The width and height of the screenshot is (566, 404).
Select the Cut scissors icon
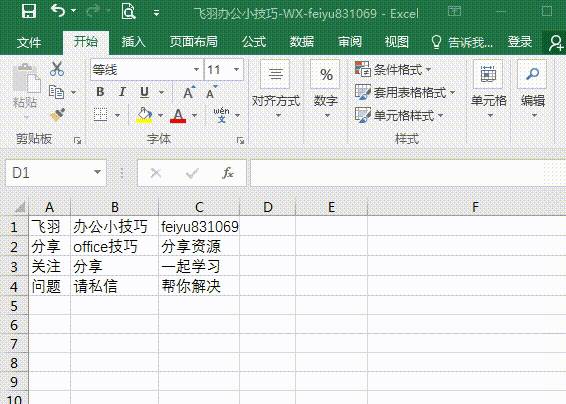(x=57, y=69)
